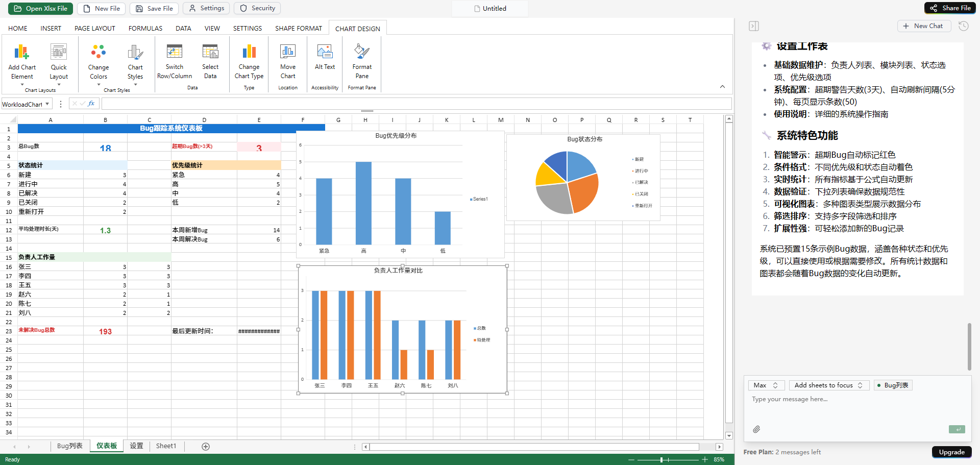
Task: Open the VIEW ribbon tab
Action: pos(212,29)
